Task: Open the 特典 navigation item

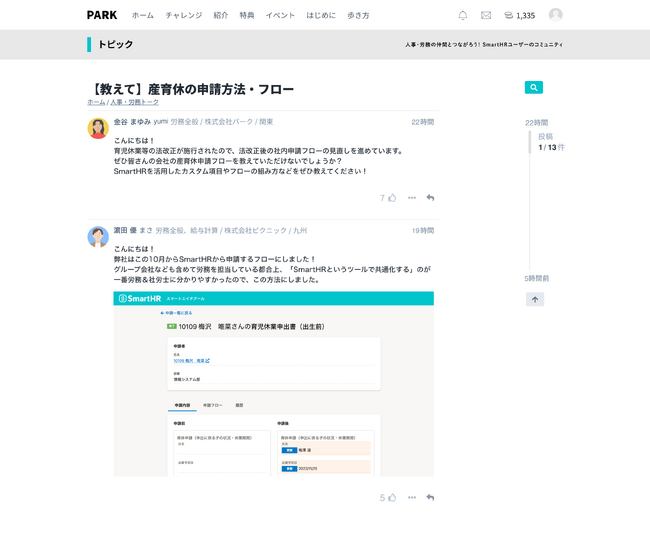Action: point(247,15)
